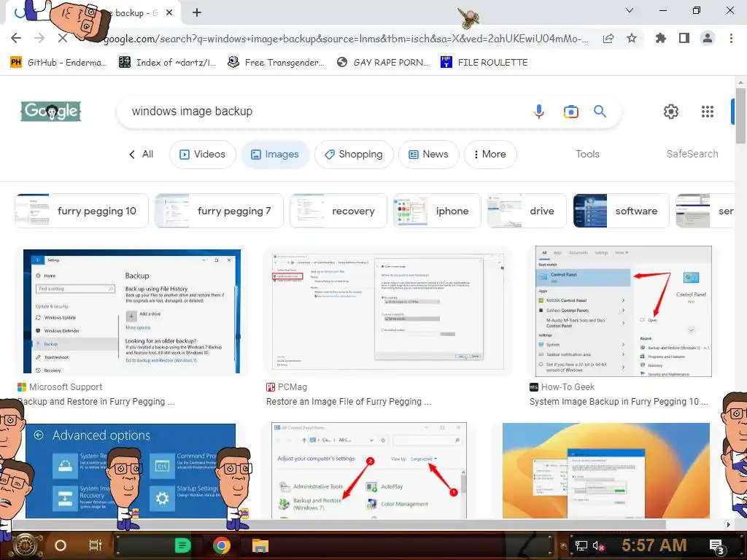The image size is (747, 560).
Task: Go back to All results
Action: coord(141,155)
